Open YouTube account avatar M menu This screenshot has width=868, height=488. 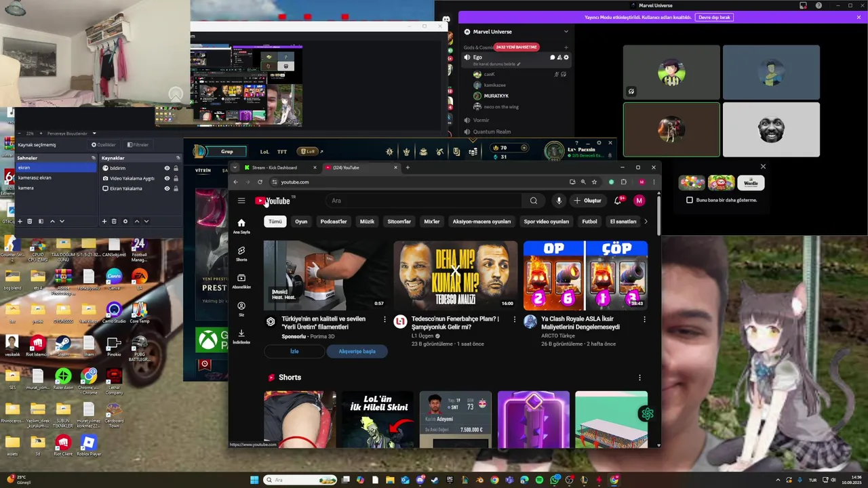(639, 201)
